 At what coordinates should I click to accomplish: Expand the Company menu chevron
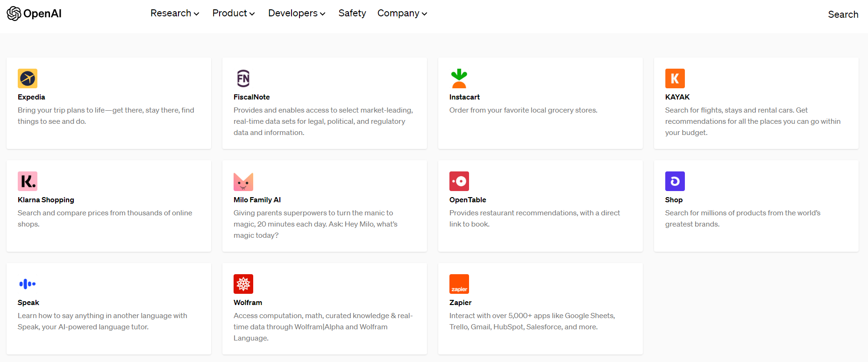(424, 14)
